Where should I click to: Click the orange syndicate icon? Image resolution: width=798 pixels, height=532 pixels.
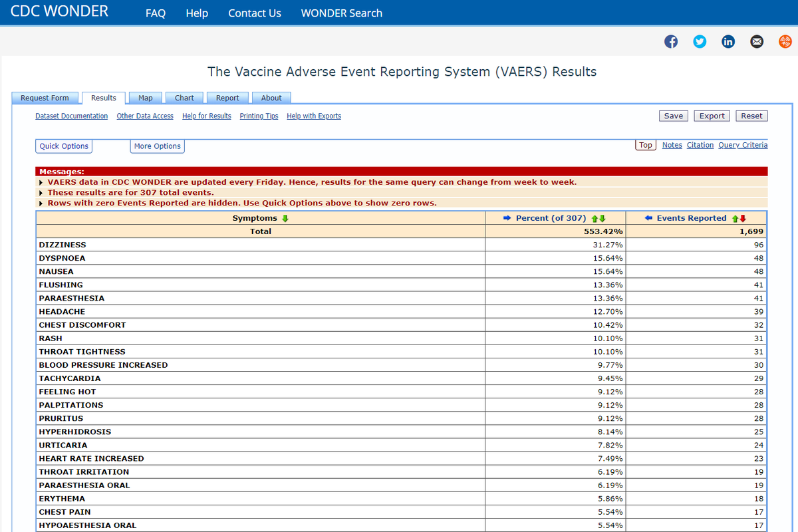pos(785,42)
